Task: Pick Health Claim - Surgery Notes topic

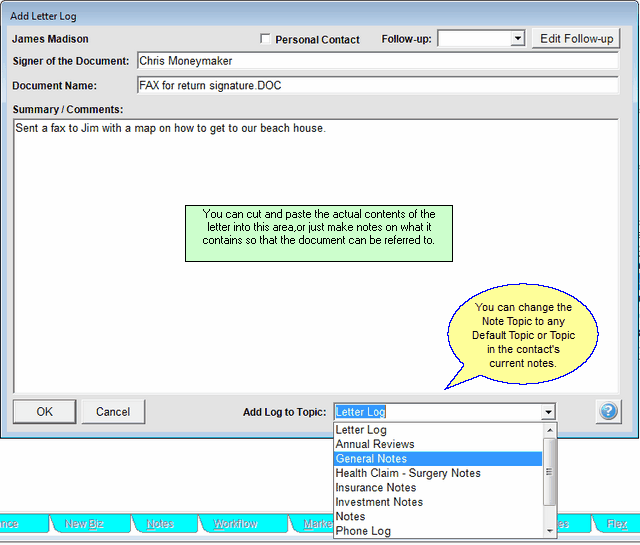Action: pos(408,473)
